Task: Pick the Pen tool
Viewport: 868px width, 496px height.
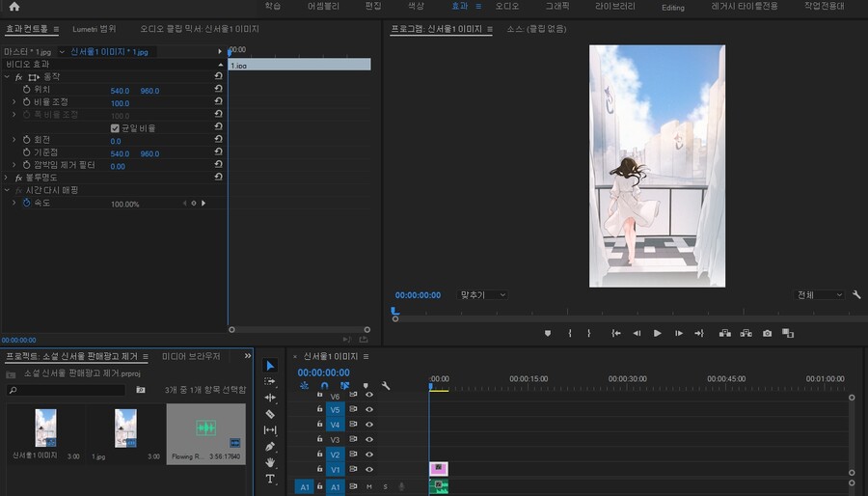Action: 270,447
